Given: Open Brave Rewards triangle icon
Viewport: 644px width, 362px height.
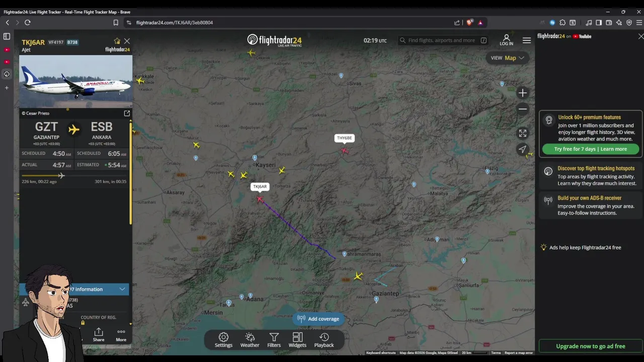Looking at the screenshot, I should click(480, 23).
